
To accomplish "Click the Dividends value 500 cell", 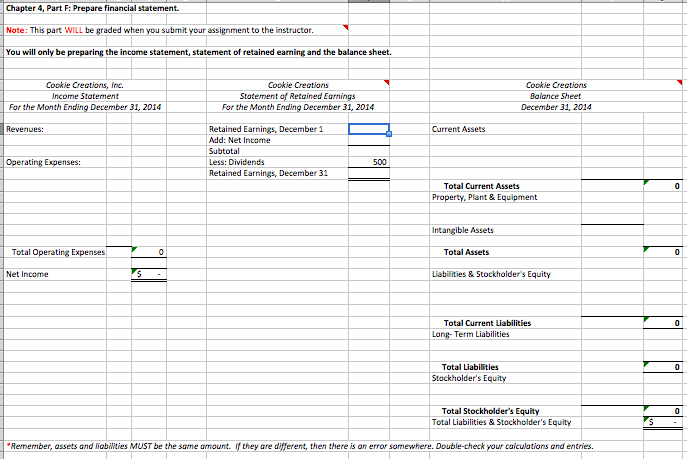I will (369, 162).
